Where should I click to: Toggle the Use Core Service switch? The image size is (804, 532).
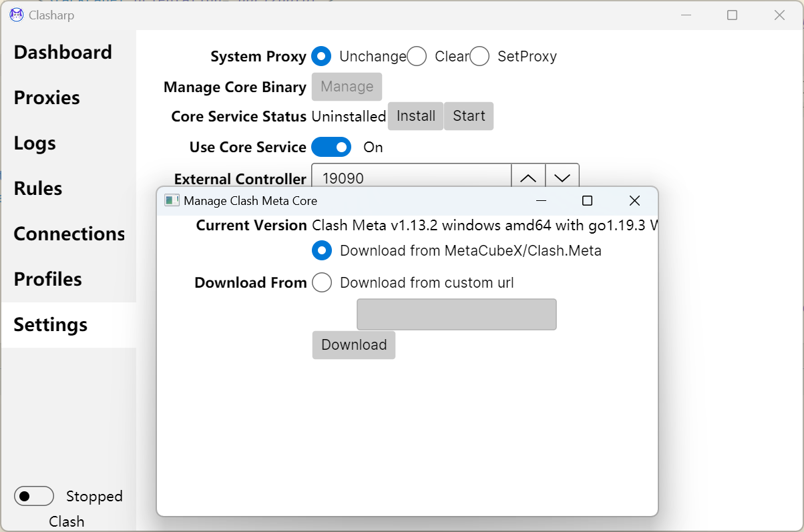pyautogui.click(x=331, y=147)
